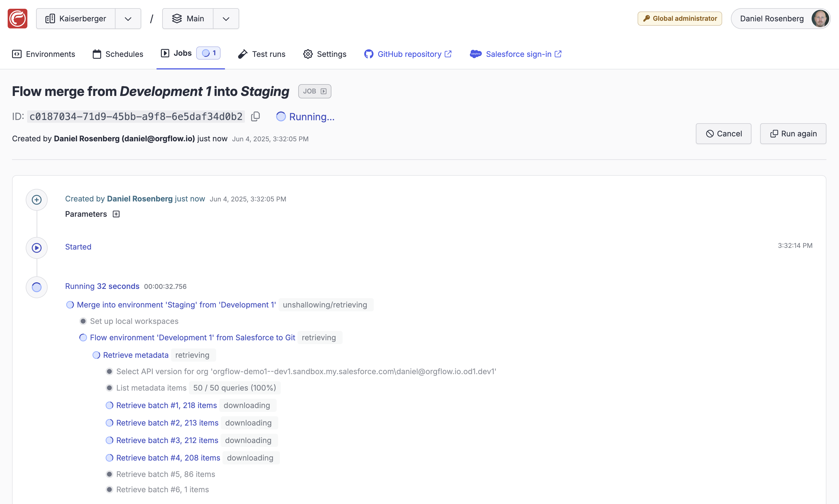The height and width of the screenshot is (504, 839).
Task: Click the Salesforce cloud icon near Salesforce sign-in
Action: click(x=476, y=54)
